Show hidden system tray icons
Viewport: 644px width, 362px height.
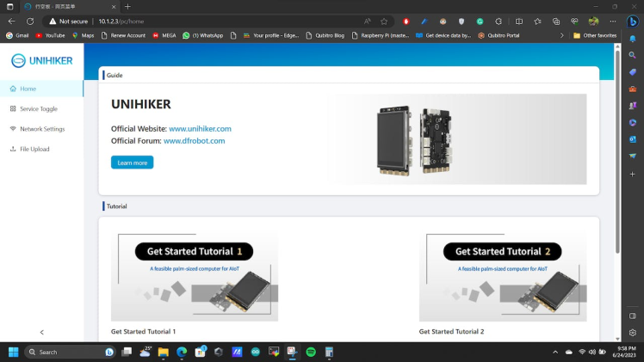tap(555, 353)
